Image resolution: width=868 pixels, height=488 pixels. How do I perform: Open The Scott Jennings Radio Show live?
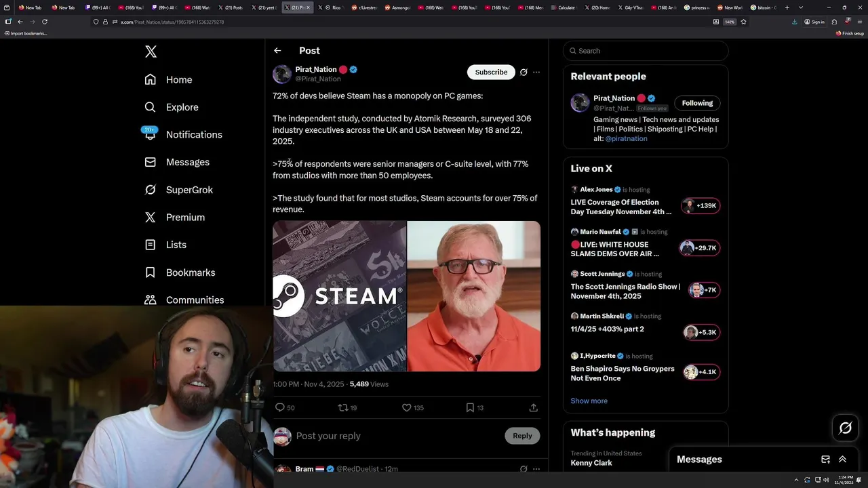625,291
